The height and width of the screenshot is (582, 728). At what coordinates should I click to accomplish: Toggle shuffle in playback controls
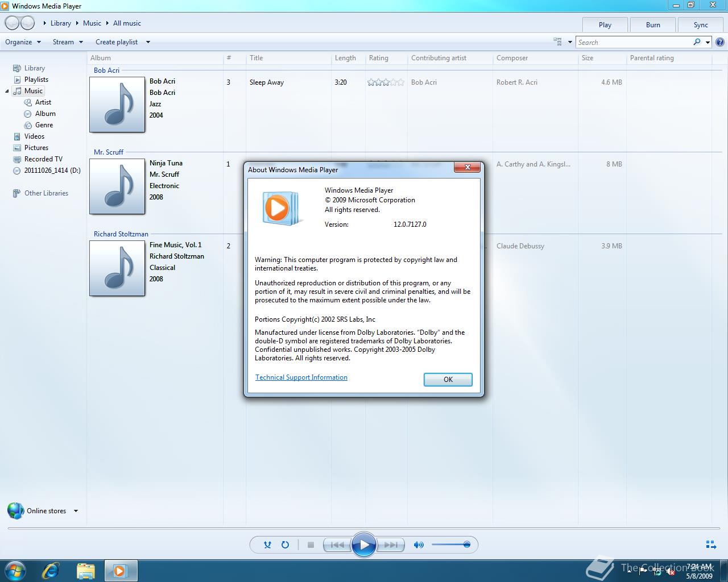point(267,544)
